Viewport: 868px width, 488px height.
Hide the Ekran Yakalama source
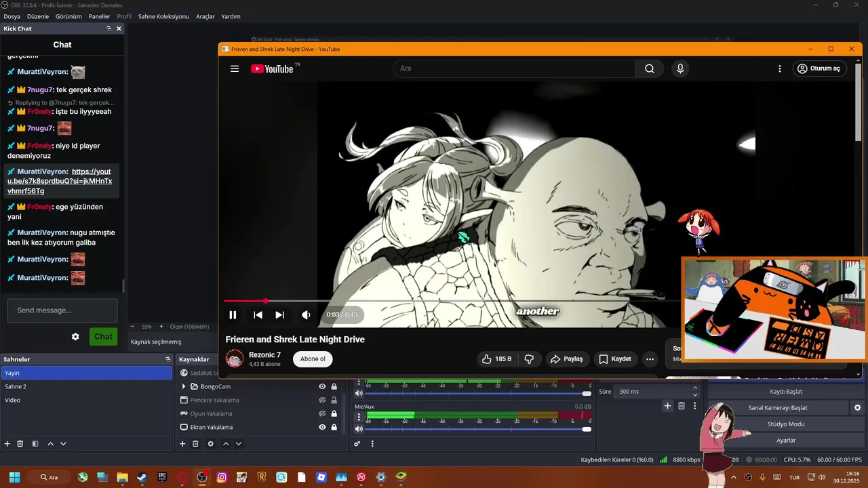click(x=322, y=427)
